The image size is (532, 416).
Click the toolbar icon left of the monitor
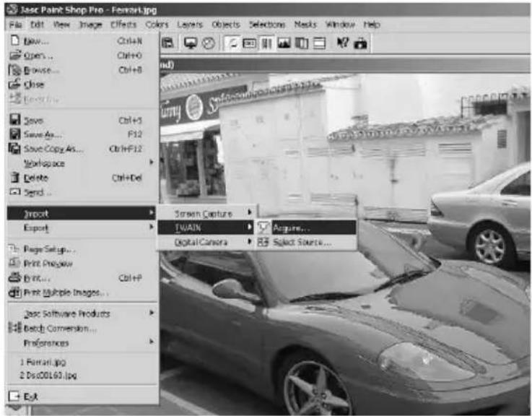[x=167, y=43]
